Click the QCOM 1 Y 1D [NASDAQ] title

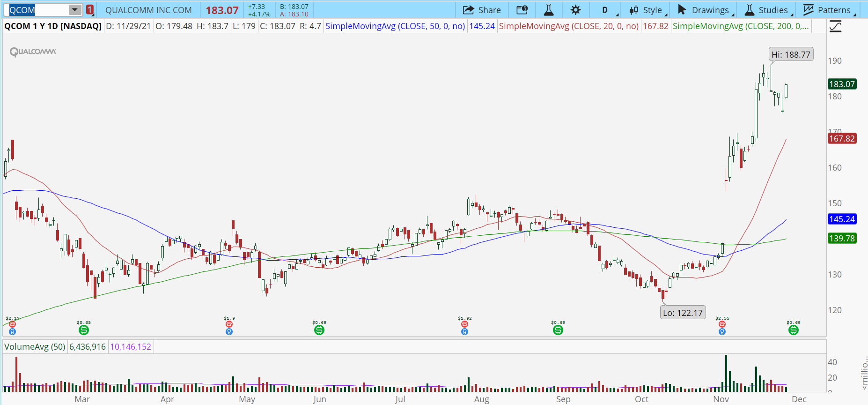click(x=53, y=26)
